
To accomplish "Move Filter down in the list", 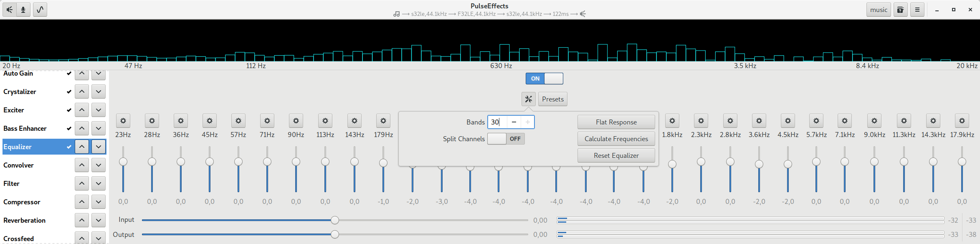I will click(x=99, y=183).
